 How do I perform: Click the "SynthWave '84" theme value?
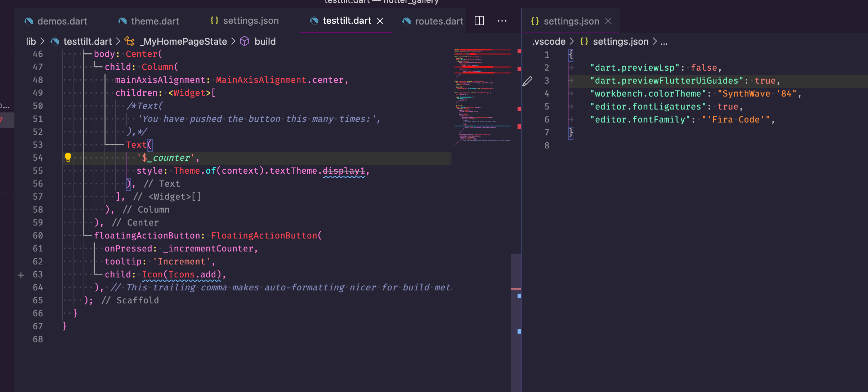pyautogui.click(x=757, y=94)
